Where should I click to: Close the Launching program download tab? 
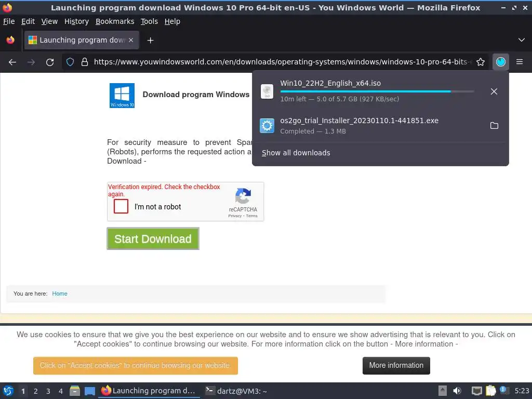pos(131,40)
